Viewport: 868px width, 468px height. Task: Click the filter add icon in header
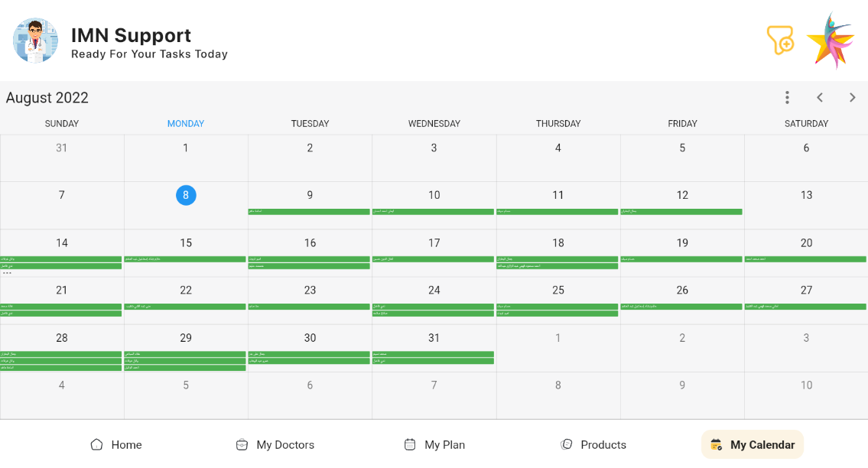tap(780, 40)
